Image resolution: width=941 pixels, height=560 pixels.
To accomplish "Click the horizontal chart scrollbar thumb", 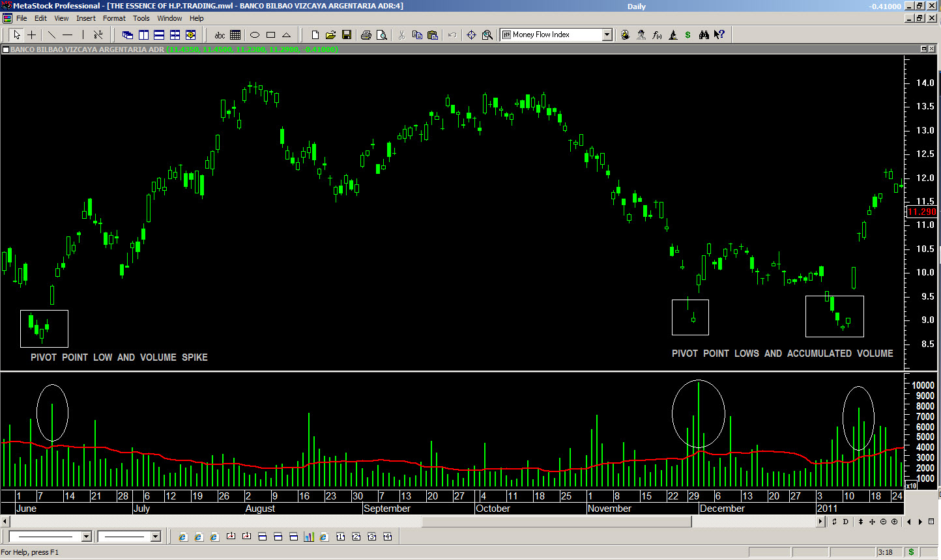I will pyautogui.click(x=557, y=522).
